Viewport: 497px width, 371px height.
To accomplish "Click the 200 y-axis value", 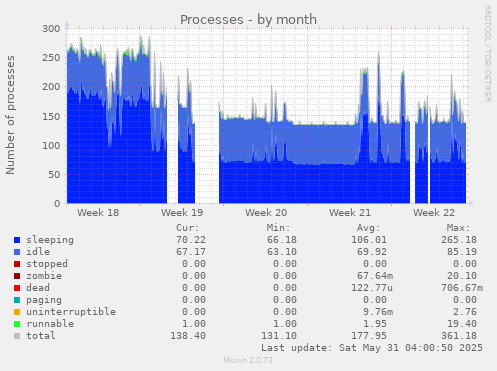I will coord(51,87).
